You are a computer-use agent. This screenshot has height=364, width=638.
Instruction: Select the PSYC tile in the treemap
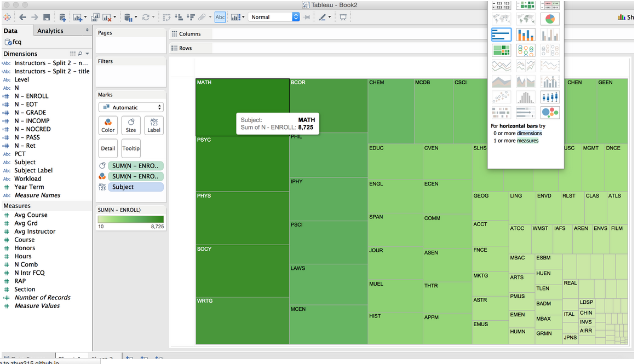click(242, 164)
